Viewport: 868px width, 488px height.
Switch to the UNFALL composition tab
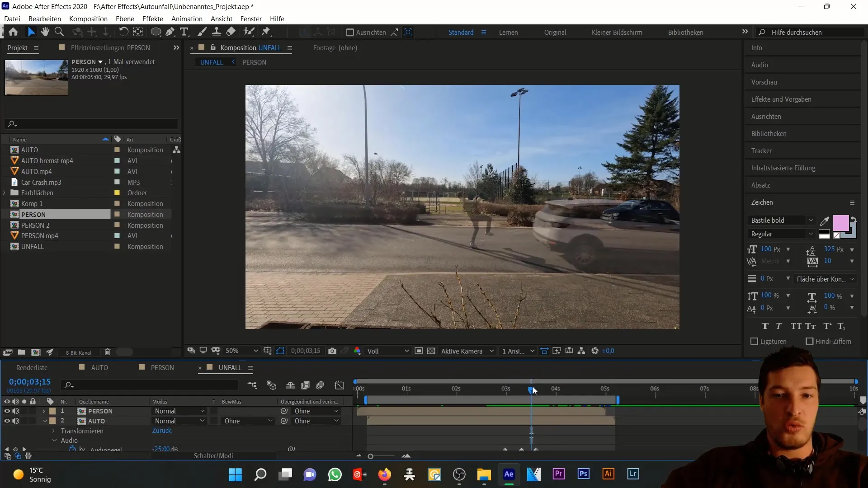(212, 62)
